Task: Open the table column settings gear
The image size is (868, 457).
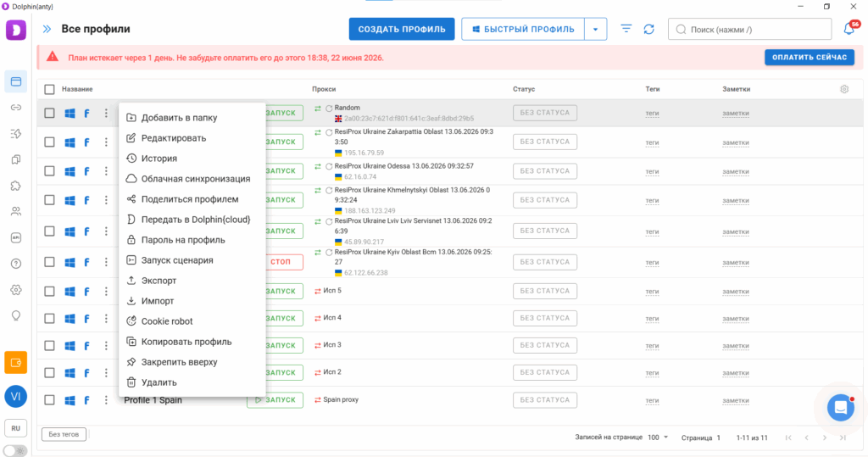Action: [844, 89]
